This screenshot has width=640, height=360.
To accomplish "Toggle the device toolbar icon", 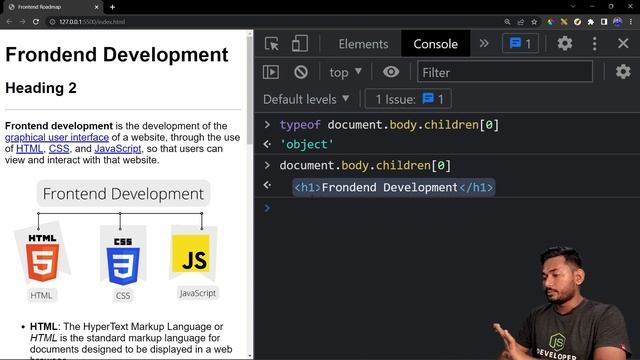I will point(300,43).
